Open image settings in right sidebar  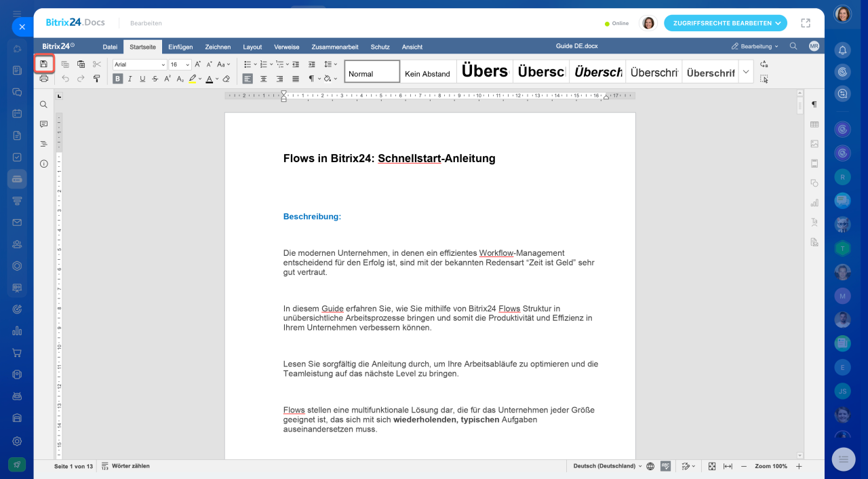click(x=814, y=144)
